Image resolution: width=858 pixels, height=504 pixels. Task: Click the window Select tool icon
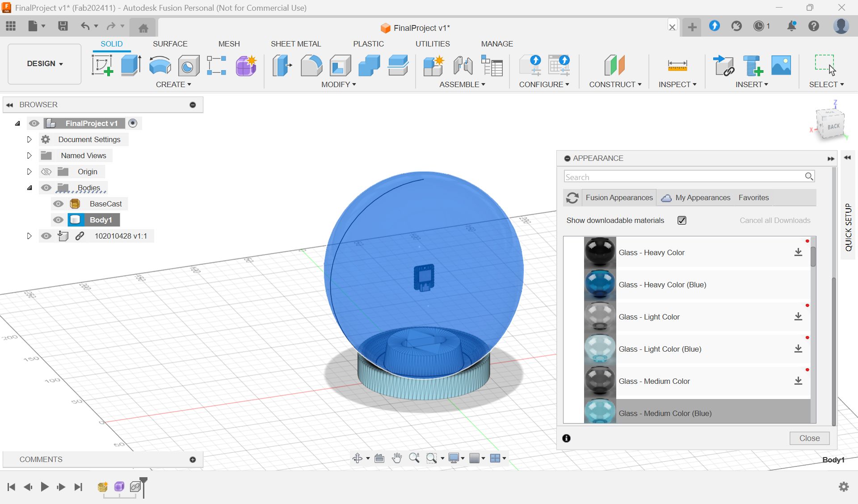click(825, 65)
